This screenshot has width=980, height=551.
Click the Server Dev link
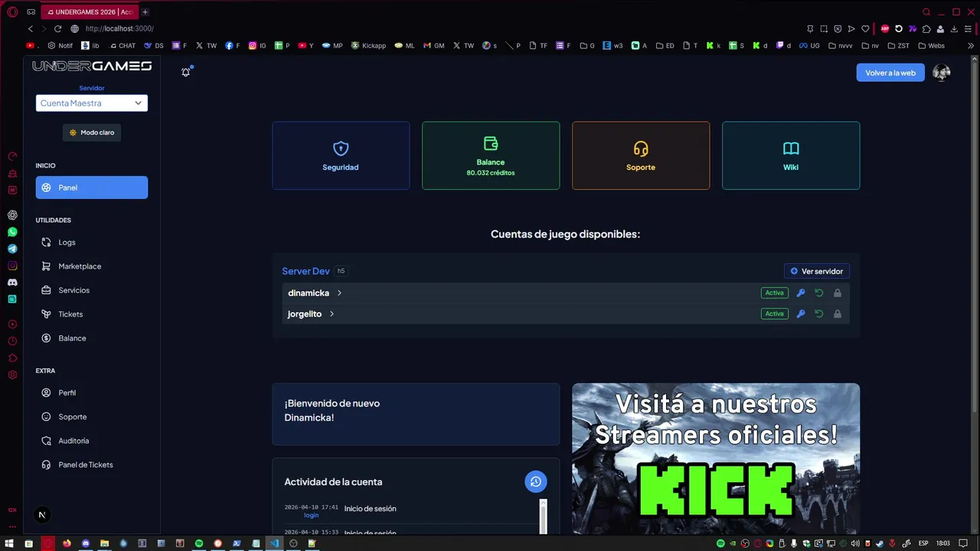coord(305,271)
